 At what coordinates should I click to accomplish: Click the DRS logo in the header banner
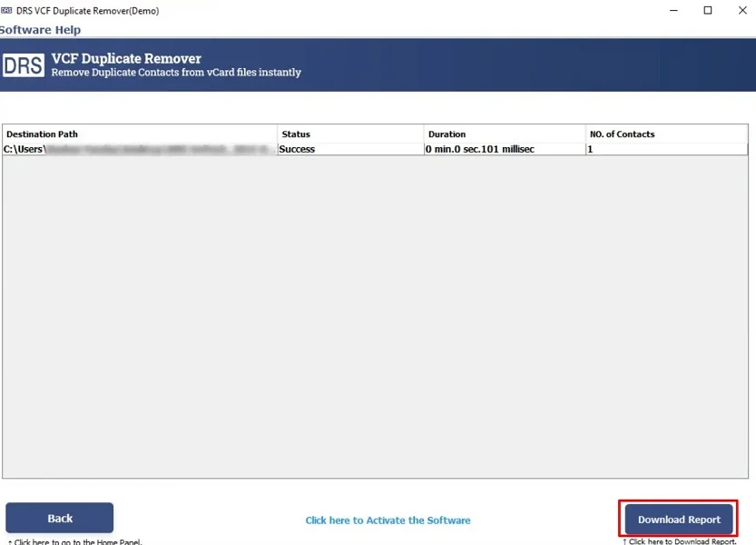click(24, 65)
